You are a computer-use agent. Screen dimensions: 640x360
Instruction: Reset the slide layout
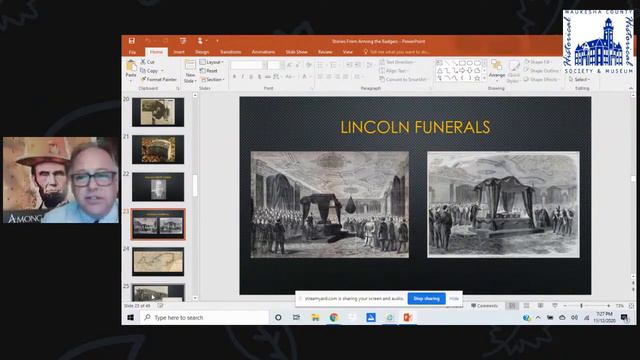click(x=209, y=71)
